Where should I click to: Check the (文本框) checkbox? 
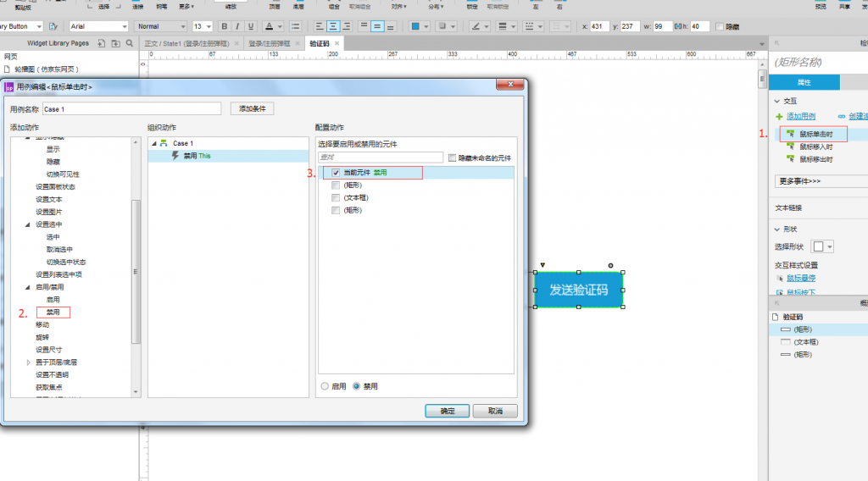click(336, 198)
